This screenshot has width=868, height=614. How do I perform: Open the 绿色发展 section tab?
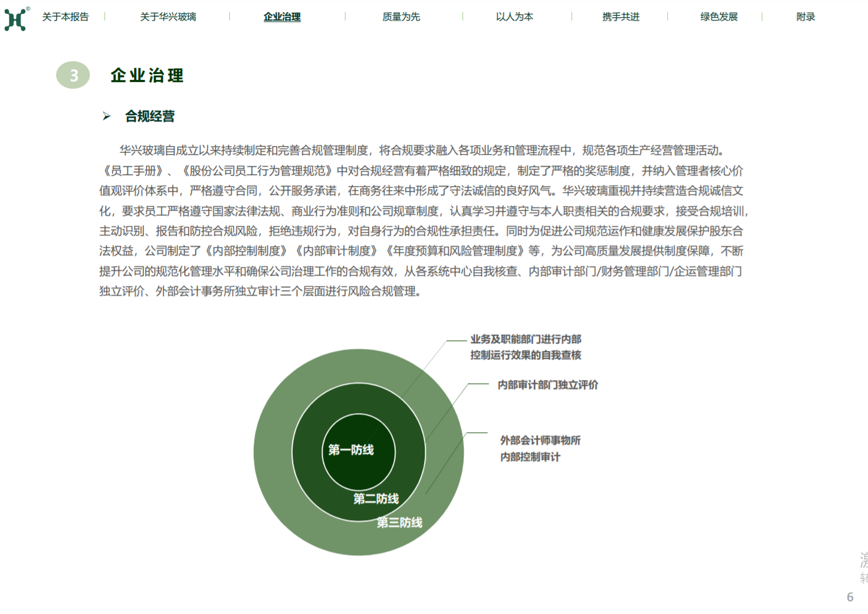(719, 17)
